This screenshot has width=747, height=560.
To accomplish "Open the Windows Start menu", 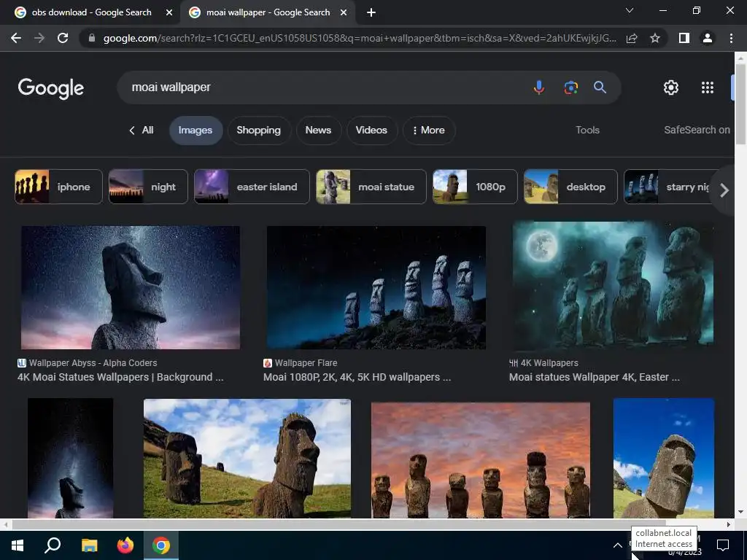I will 18,545.
